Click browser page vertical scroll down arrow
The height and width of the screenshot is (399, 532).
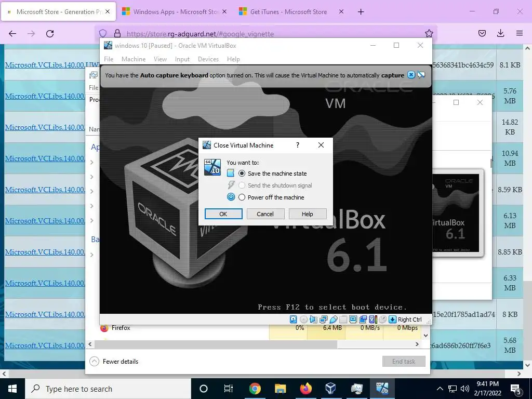[527, 365]
